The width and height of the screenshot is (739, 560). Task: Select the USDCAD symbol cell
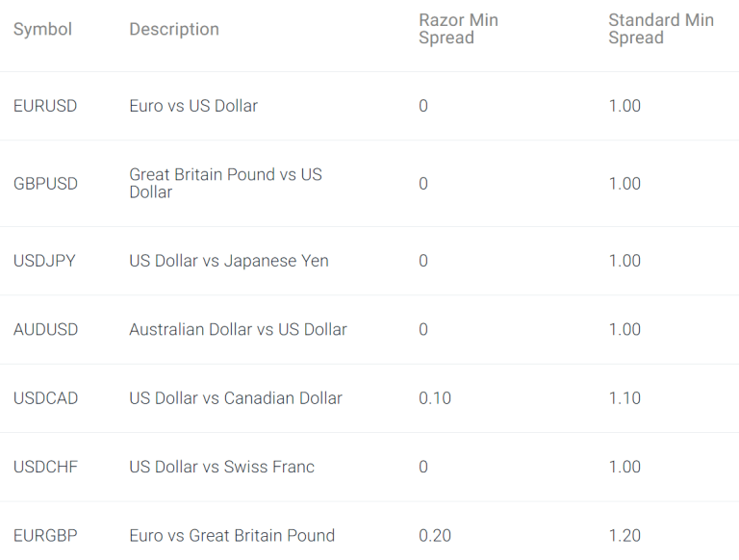pos(46,398)
